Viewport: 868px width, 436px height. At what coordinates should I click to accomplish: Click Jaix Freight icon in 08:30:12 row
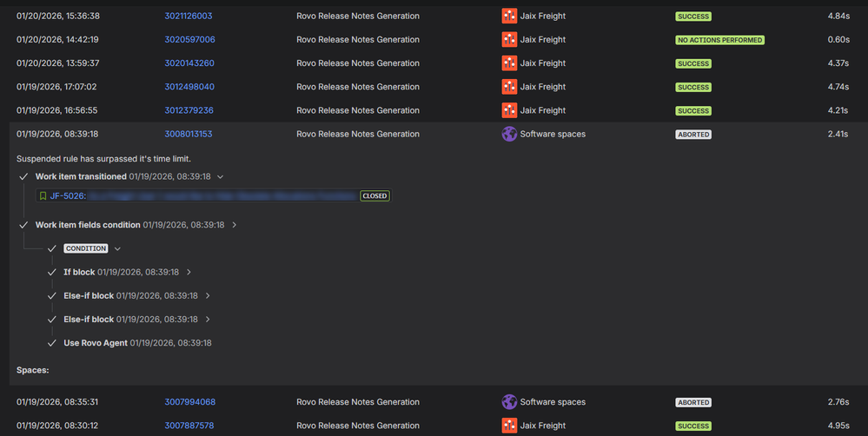point(509,426)
